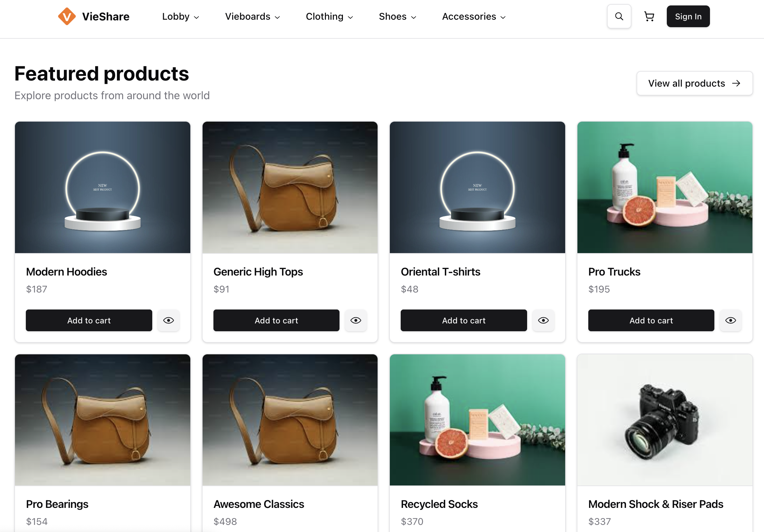This screenshot has height=532, width=764.
Task: Click the arrow in View all products
Action: point(736,83)
